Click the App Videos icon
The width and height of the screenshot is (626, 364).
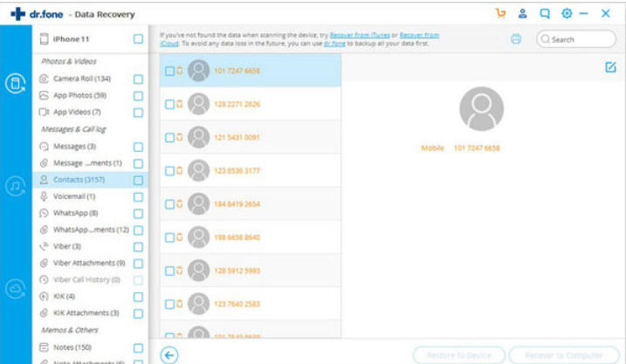(44, 112)
